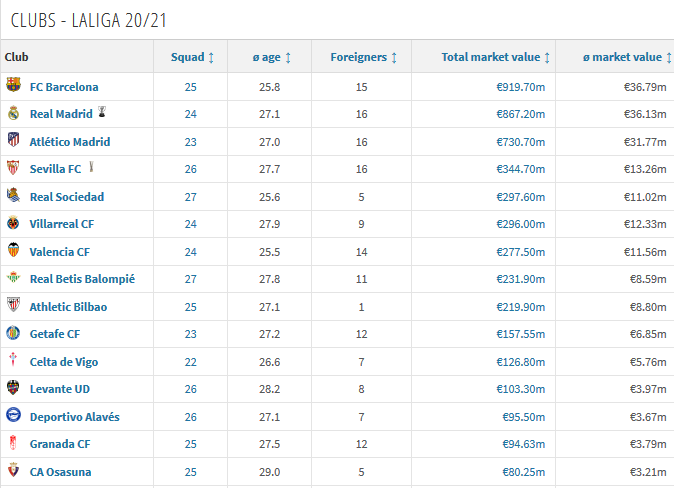Sort by Foreigners column header
674x488 pixels.
click(x=364, y=57)
